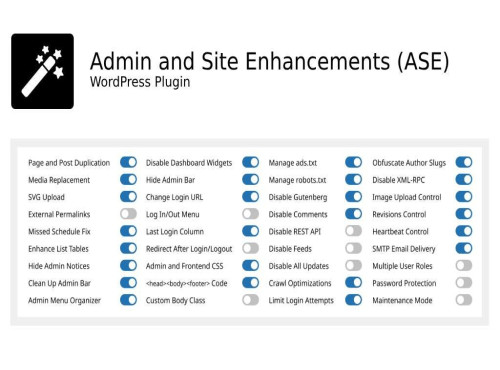The height and width of the screenshot is (370, 500).
Task: Toggle the Hide Admin Bar switch
Action: point(251,179)
